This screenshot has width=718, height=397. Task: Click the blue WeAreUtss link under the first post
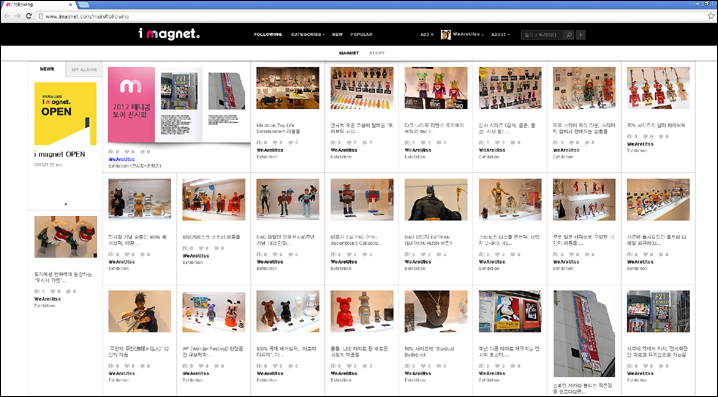click(121, 159)
